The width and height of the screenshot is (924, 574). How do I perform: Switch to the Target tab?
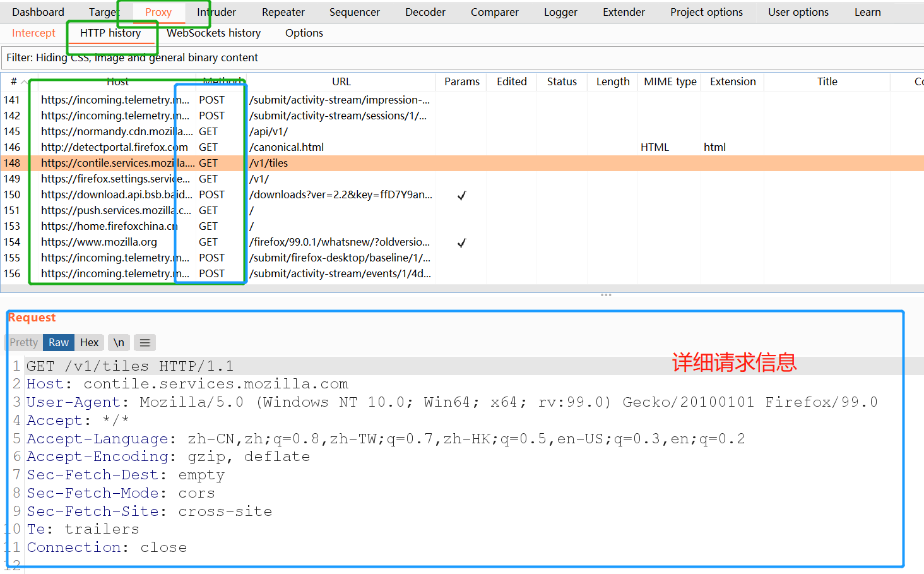coord(104,12)
